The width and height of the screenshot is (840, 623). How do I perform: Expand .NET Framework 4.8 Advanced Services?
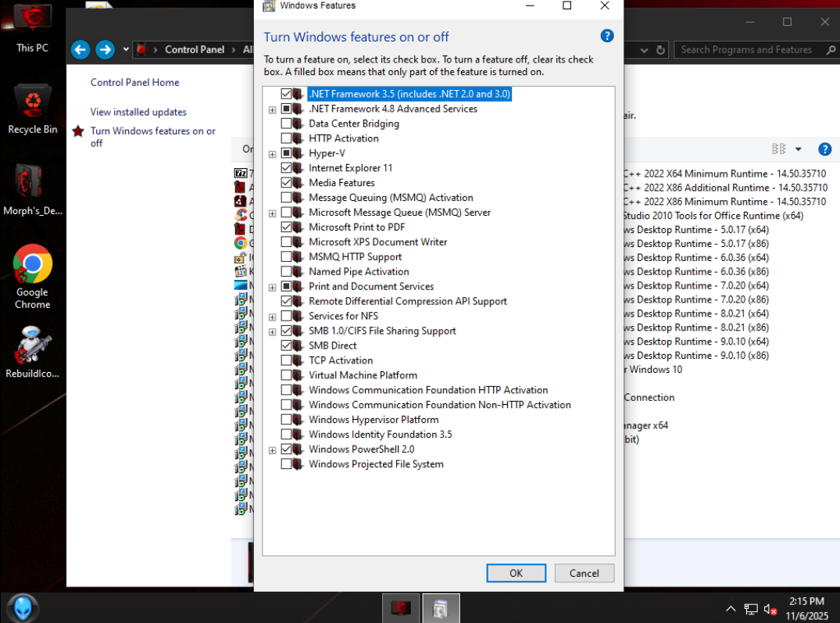tap(272, 109)
